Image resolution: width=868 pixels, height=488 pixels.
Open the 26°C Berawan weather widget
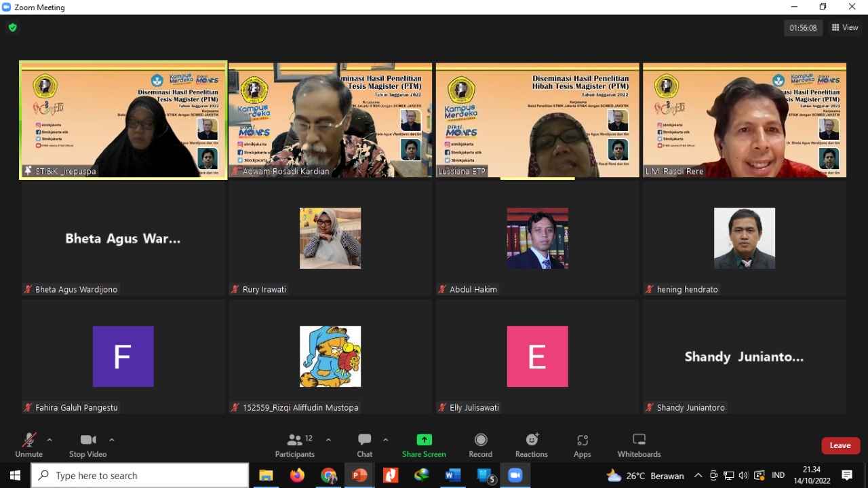[645, 476]
